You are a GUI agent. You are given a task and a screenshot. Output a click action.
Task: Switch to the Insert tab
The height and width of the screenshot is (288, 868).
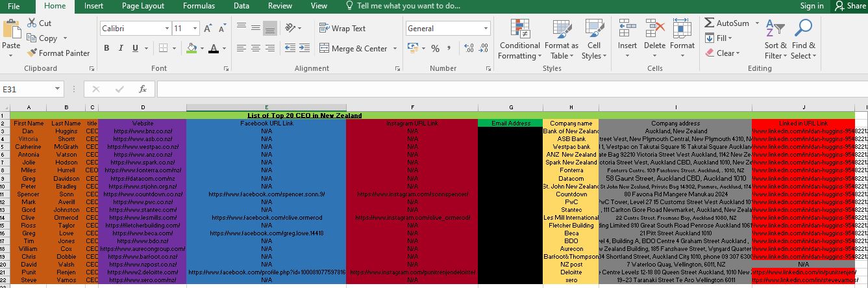(93, 6)
